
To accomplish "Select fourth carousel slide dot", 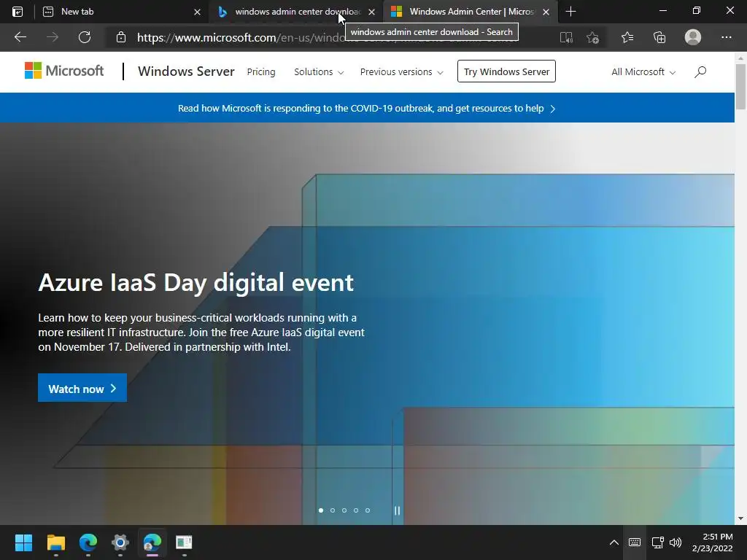I will (356, 510).
